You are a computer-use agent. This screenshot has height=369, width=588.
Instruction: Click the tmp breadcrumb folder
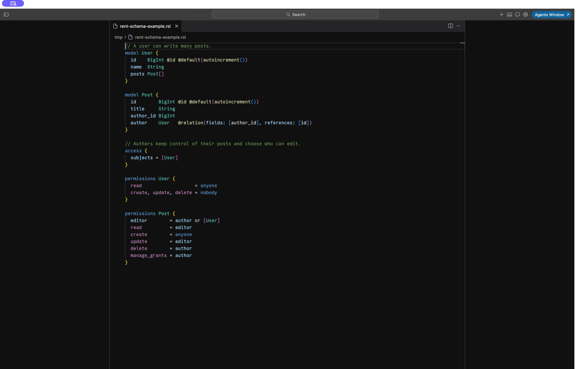118,37
